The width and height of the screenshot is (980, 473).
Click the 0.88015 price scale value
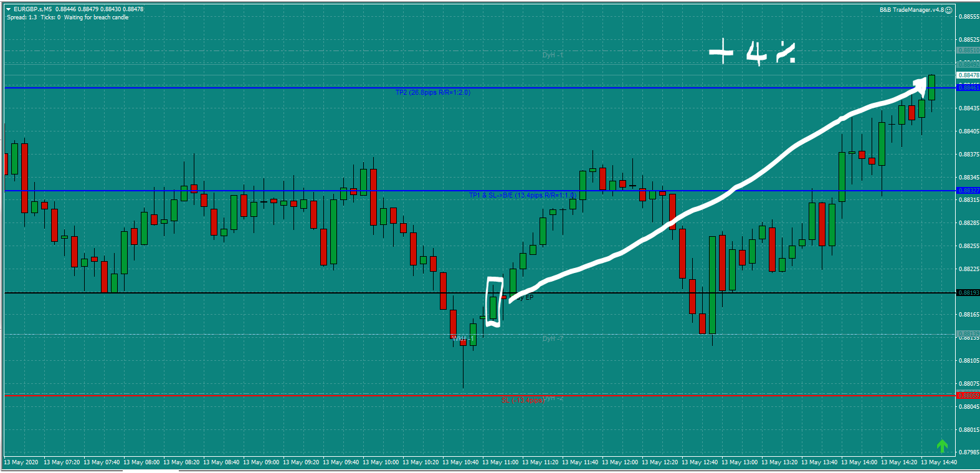coord(969,430)
